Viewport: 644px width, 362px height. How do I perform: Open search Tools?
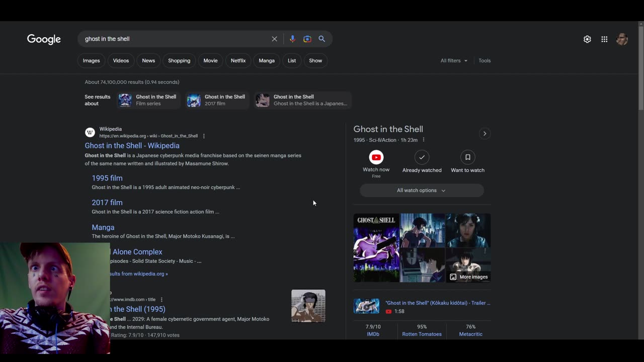pyautogui.click(x=485, y=61)
